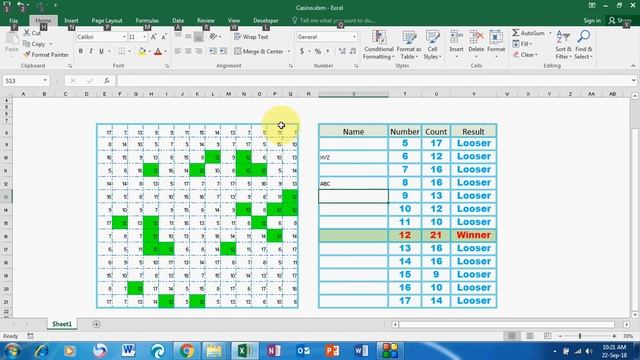Image resolution: width=640 pixels, height=360 pixels.
Task: Click the Delete cells icon
Action: (x=476, y=38)
